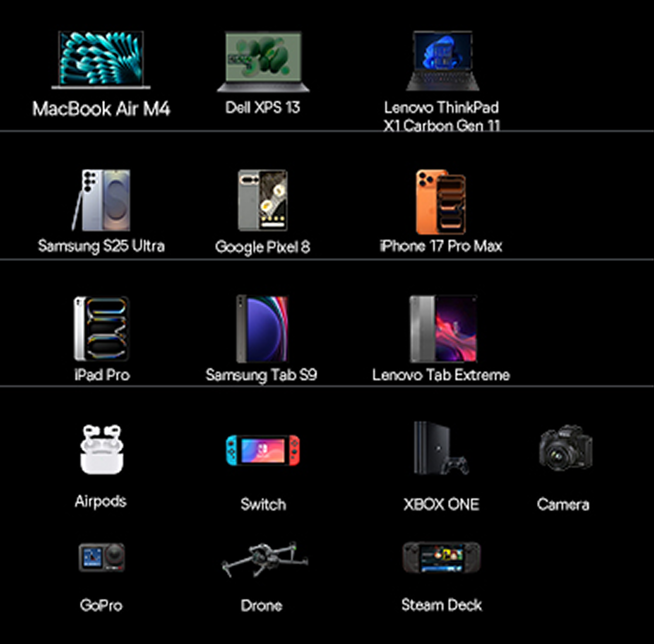Click the "Drone" label
Viewport: 654px width, 644px height.
[262, 605]
